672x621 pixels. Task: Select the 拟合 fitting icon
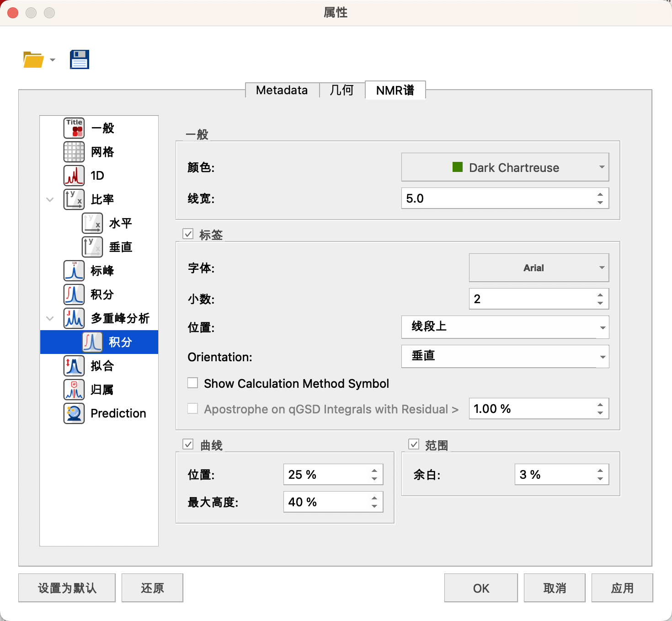coord(74,366)
